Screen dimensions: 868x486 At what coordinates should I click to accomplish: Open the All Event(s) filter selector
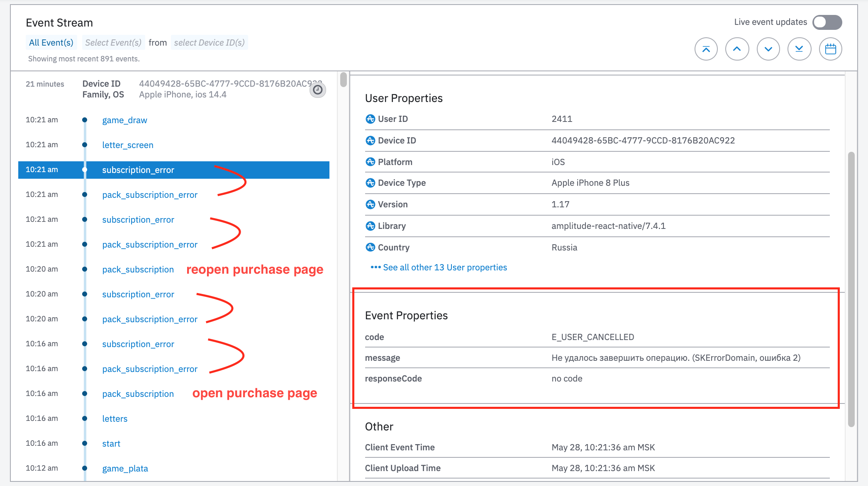[x=51, y=42]
